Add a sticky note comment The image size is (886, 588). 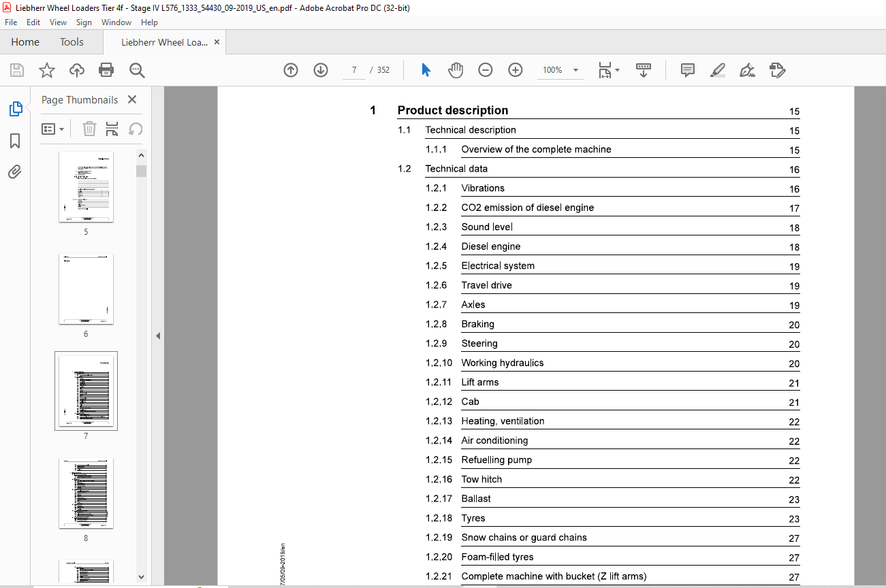688,70
